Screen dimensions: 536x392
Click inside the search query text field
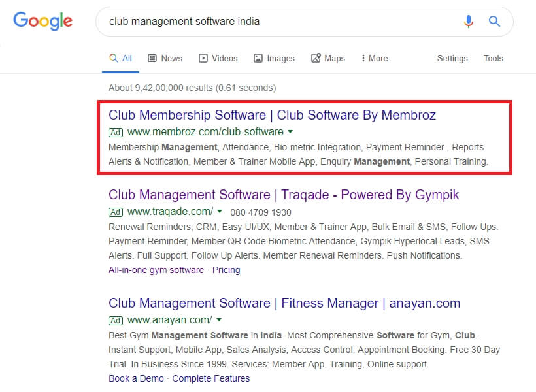pyautogui.click(x=277, y=22)
